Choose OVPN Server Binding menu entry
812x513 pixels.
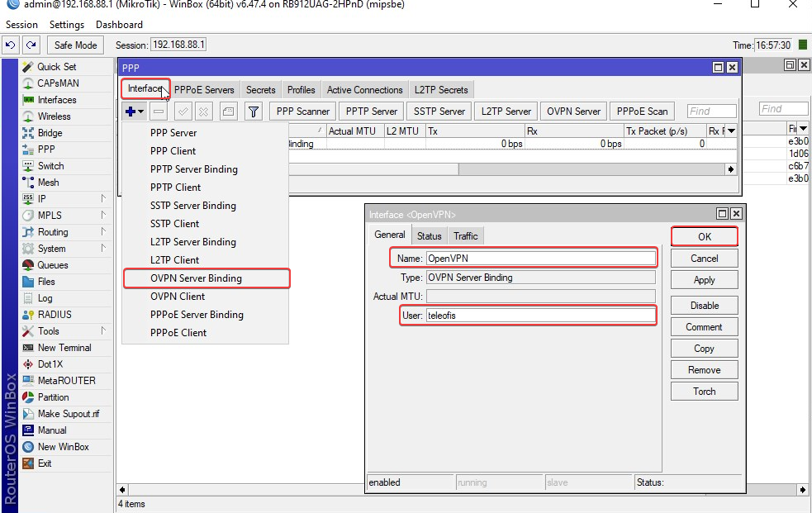pos(207,278)
